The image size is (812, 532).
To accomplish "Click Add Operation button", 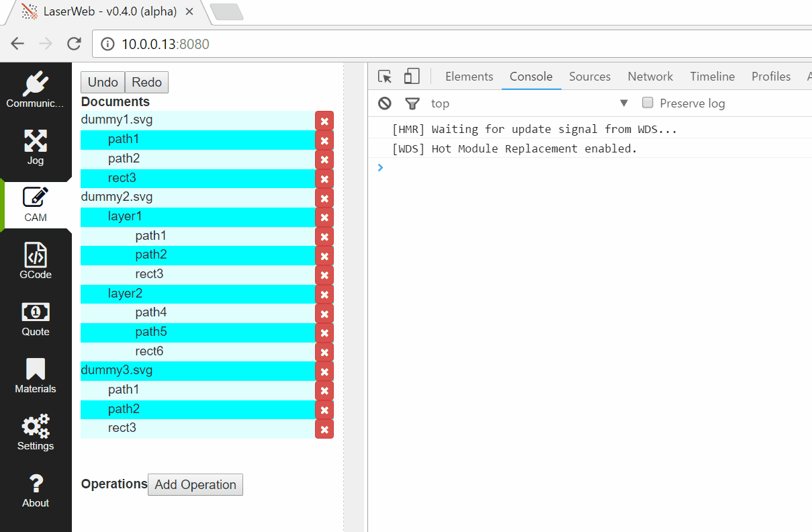I will 195,484.
